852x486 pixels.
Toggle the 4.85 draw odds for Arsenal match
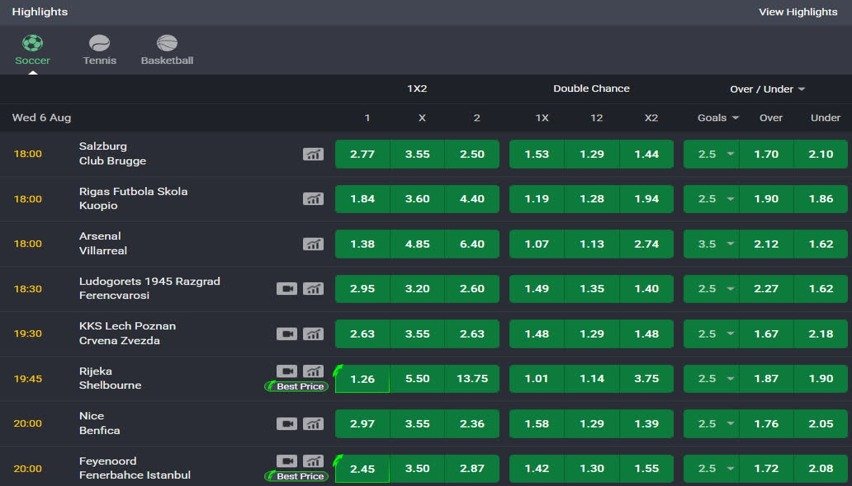[x=417, y=244]
